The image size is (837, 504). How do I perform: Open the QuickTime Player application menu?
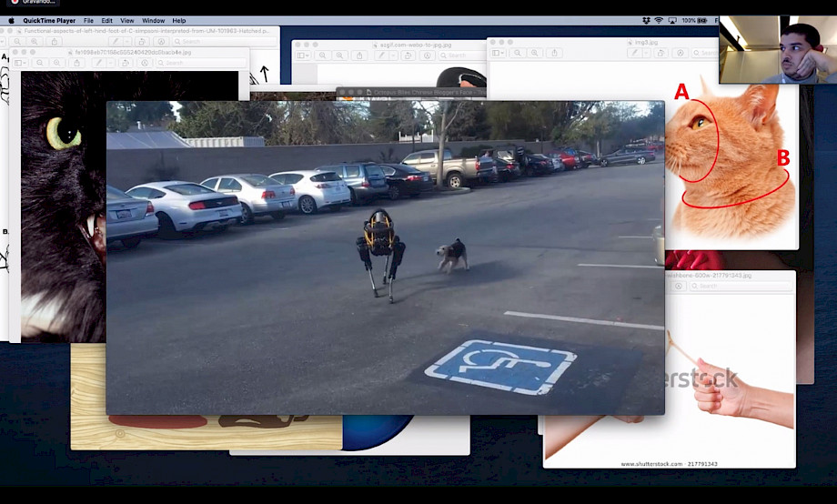click(49, 21)
